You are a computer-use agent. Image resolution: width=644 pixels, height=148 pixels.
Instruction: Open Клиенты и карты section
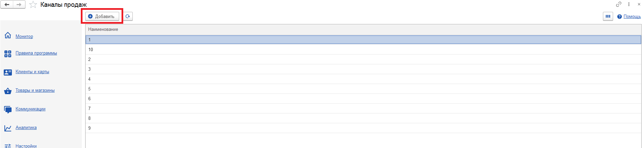click(x=32, y=72)
